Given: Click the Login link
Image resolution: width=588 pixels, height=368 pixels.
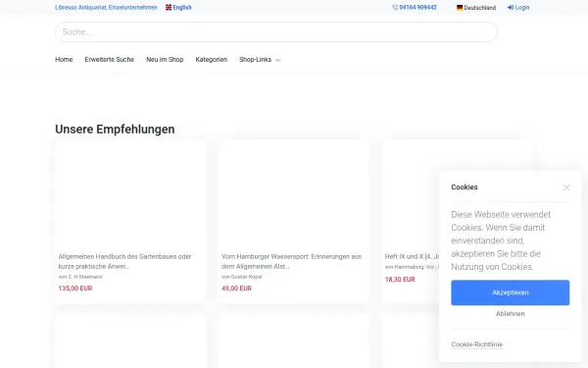Looking at the screenshot, I should (x=522, y=8).
